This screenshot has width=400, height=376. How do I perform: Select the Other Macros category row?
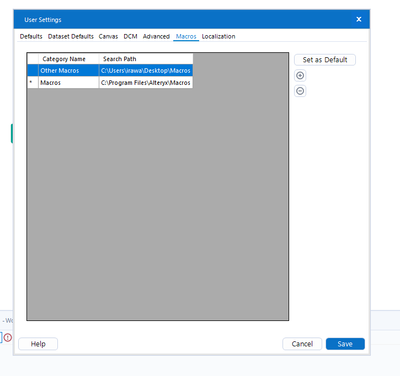(x=110, y=71)
